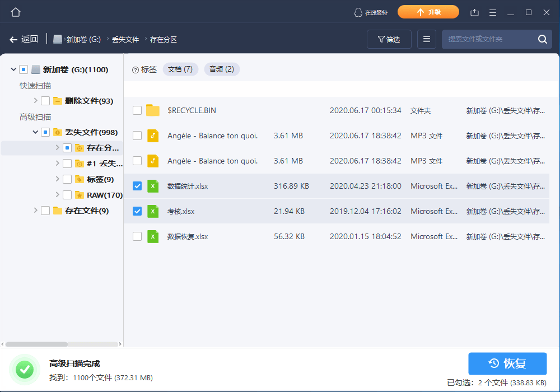This screenshot has height=392, width=560.
Task: Collapse the 丢失文件(998) node
Action: (x=35, y=132)
